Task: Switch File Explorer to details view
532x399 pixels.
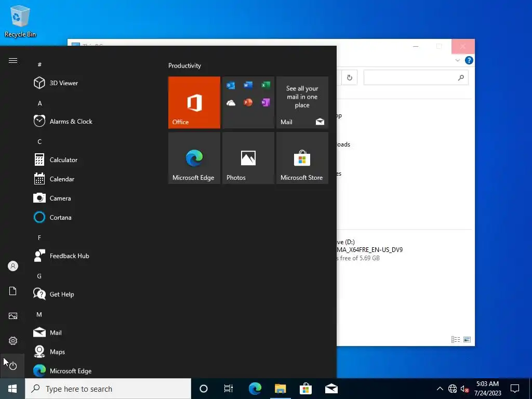Action: [x=456, y=340]
